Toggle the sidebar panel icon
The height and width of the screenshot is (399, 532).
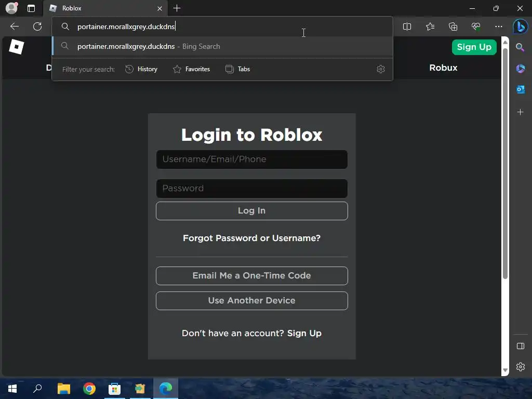(520, 346)
